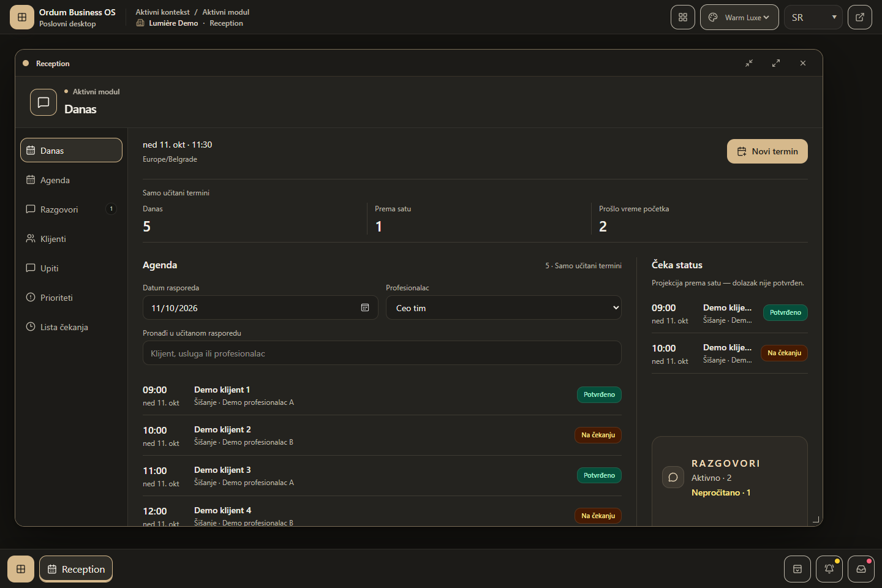Image resolution: width=882 pixels, height=588 pixels.
Task: Close the Reception window
Action: pyautogui.click(x=803, y=63)
